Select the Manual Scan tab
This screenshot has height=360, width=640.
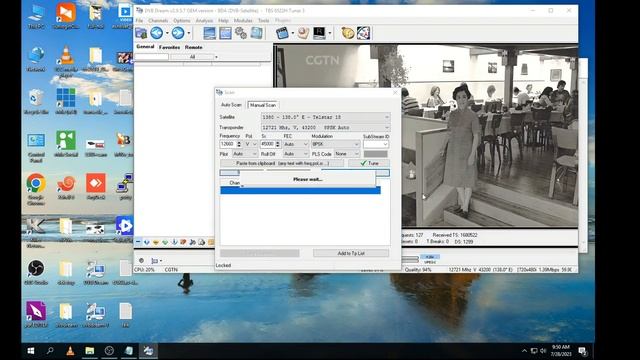(x=263, y=105)
